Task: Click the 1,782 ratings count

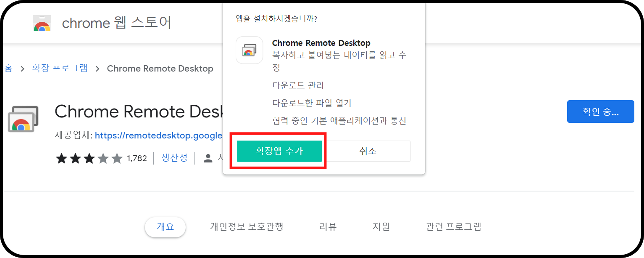Action: click(x=137, y=158)
